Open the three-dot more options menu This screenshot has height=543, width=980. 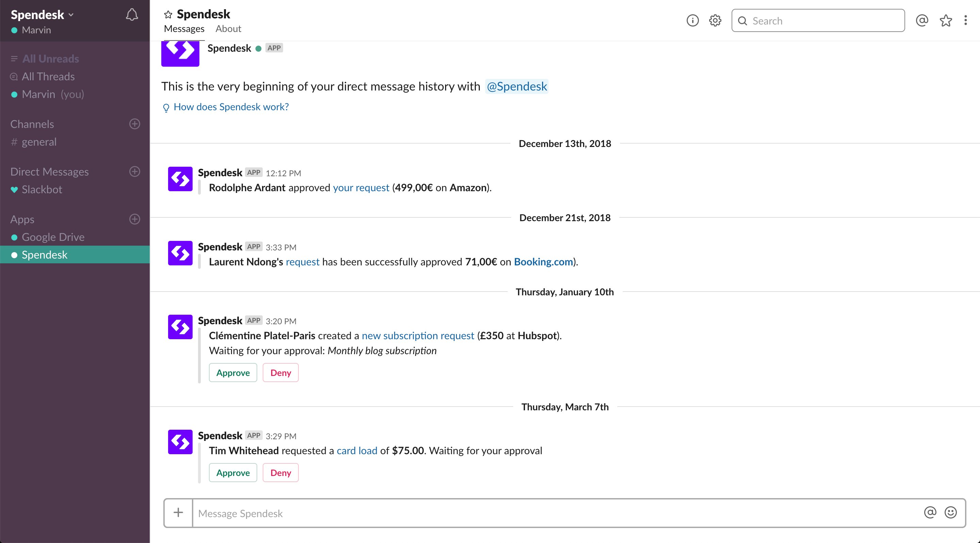click(966, 20)
